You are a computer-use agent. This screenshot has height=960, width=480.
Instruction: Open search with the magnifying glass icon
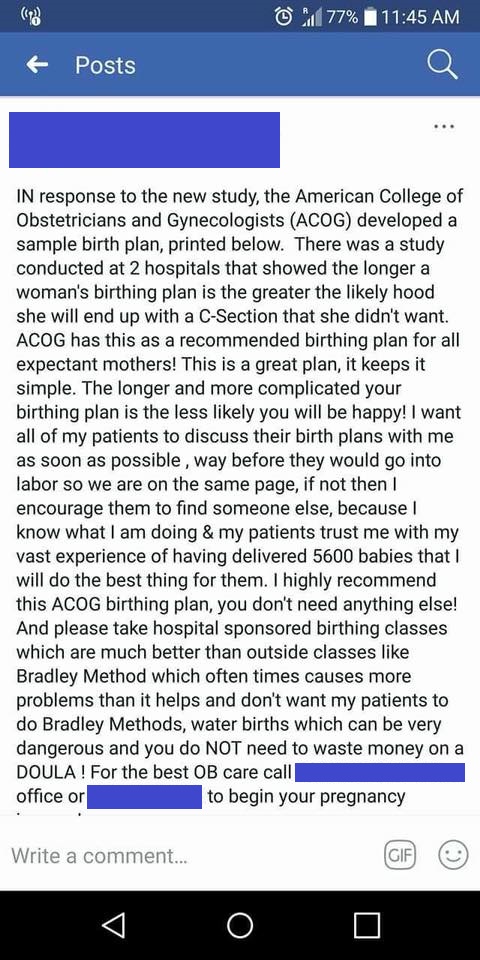click(442, 64)
